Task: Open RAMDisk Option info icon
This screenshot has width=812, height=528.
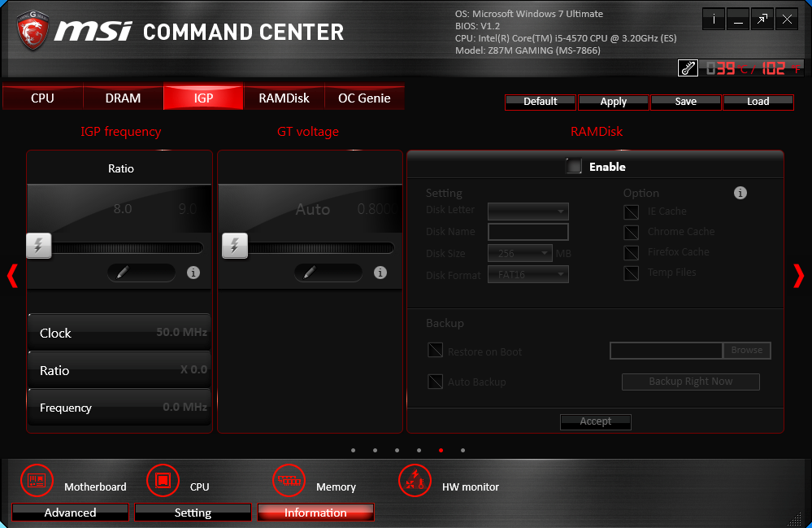Action: 740,193
